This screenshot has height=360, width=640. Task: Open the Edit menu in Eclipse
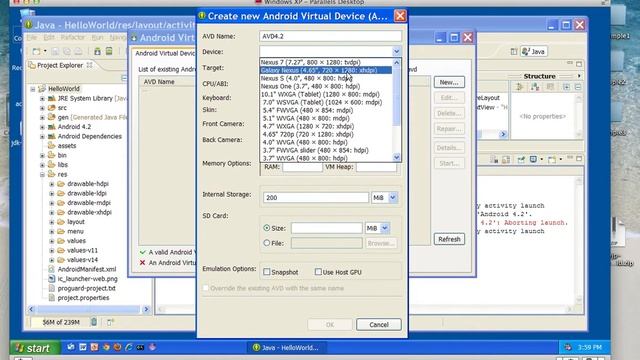[x=49, y=38]
